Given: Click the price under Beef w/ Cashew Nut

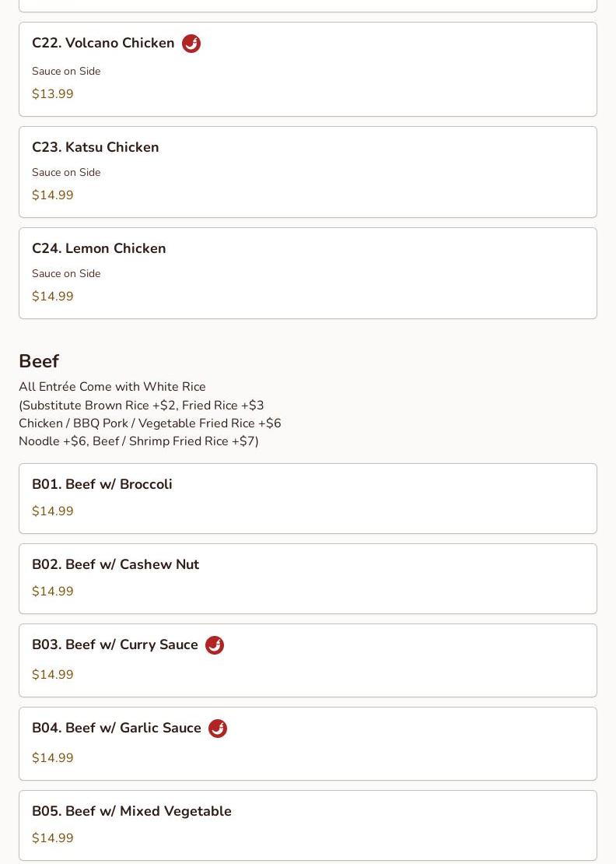Looking at the screenshot, I should [x=53, y=592].
